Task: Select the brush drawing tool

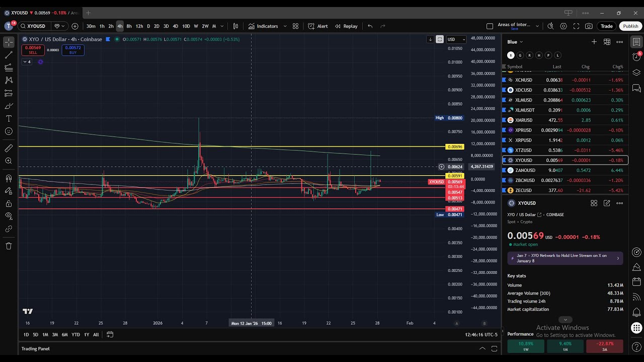Action: pyautogui.click(x=9, y=106)
